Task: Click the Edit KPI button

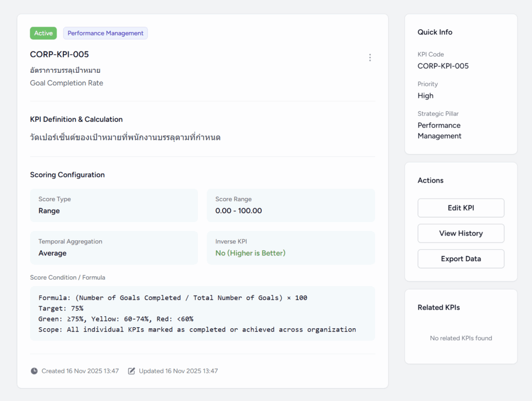Action: point(460,208)
